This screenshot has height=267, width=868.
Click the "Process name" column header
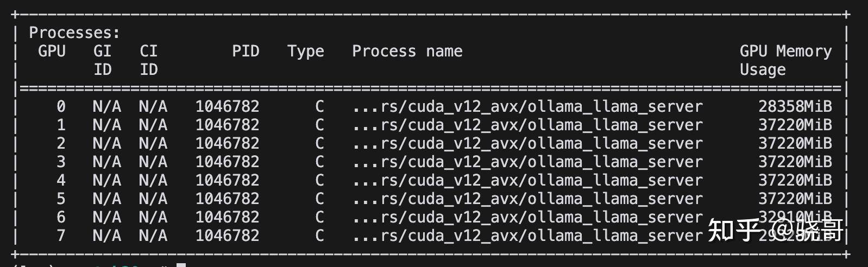[407, 51]
